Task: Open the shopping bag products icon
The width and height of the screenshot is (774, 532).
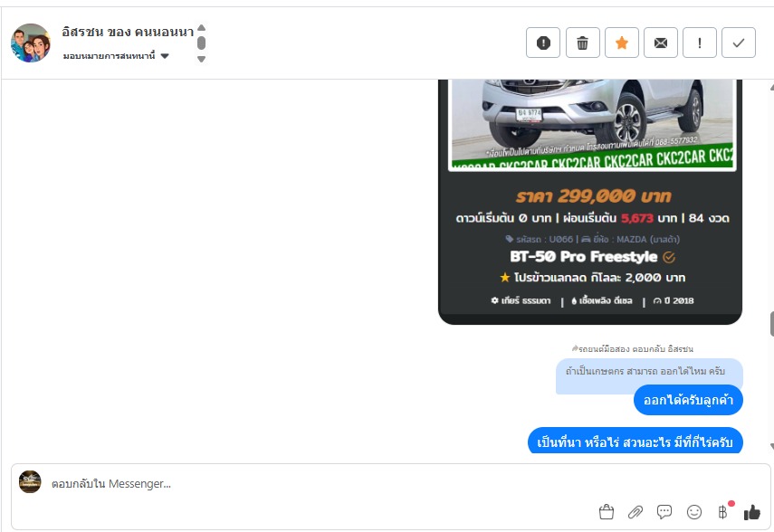Action: pos(607,512)
